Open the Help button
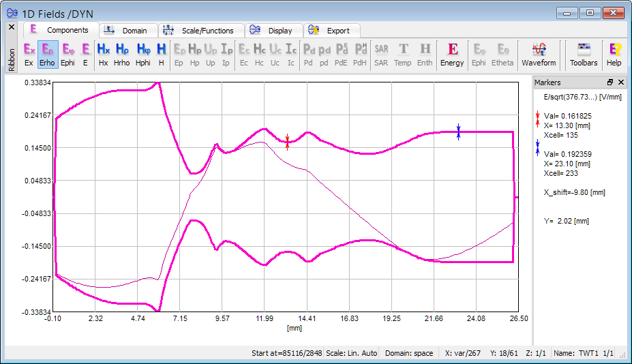This screenshot has width=632, height=364. coord(614,55)
